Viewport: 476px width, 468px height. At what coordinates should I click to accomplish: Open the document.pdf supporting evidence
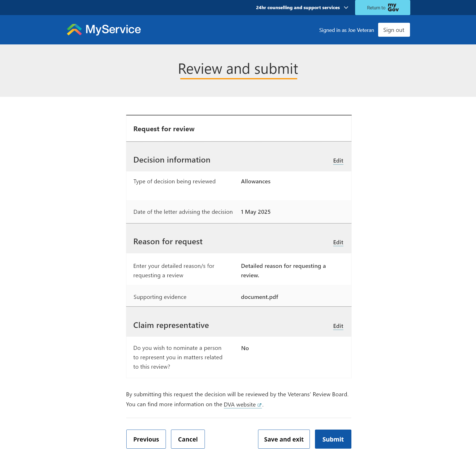259,297
